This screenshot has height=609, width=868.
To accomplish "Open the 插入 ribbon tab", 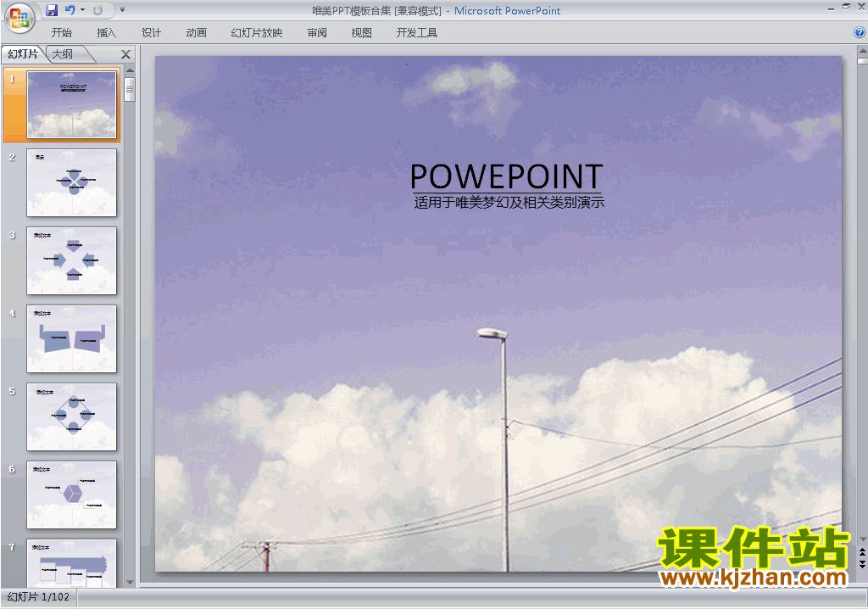I will (106, 33).
